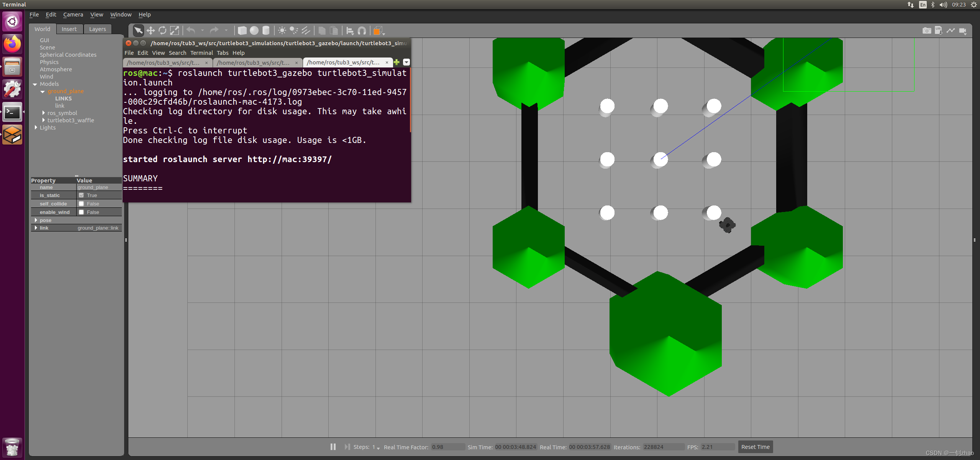Insert a Box shape
The image size is (980, 460).
[x=242, y=31]
